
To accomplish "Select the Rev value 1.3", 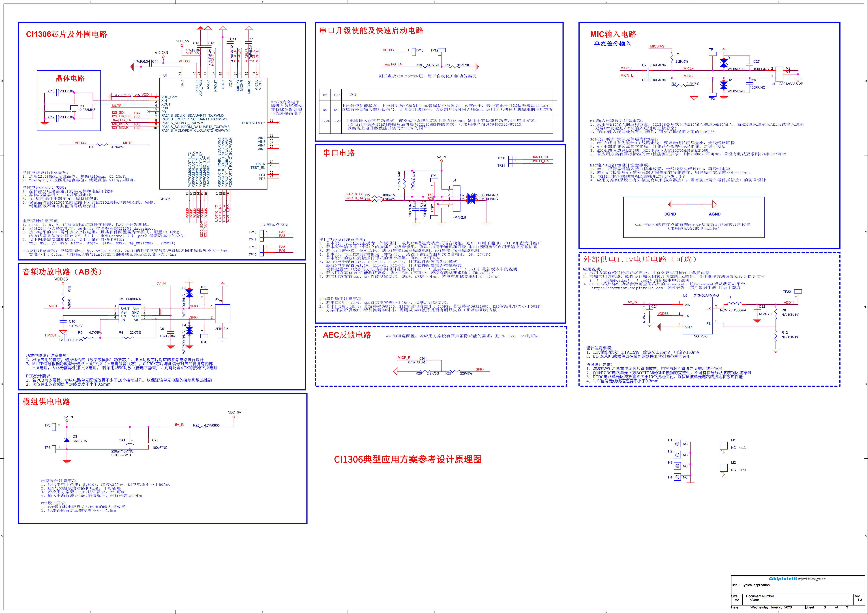I will (859, 600).
